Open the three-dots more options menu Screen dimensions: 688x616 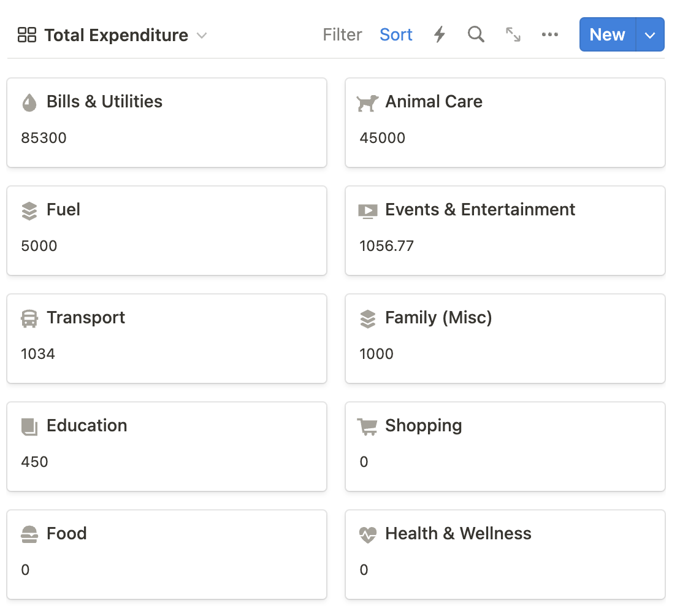[x=550, y=35]
